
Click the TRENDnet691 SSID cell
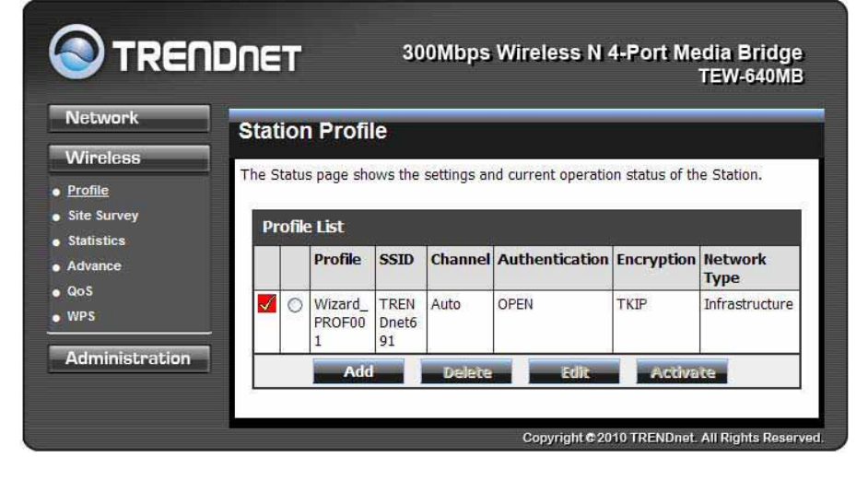pyautogui.click(x=396, y=322)
